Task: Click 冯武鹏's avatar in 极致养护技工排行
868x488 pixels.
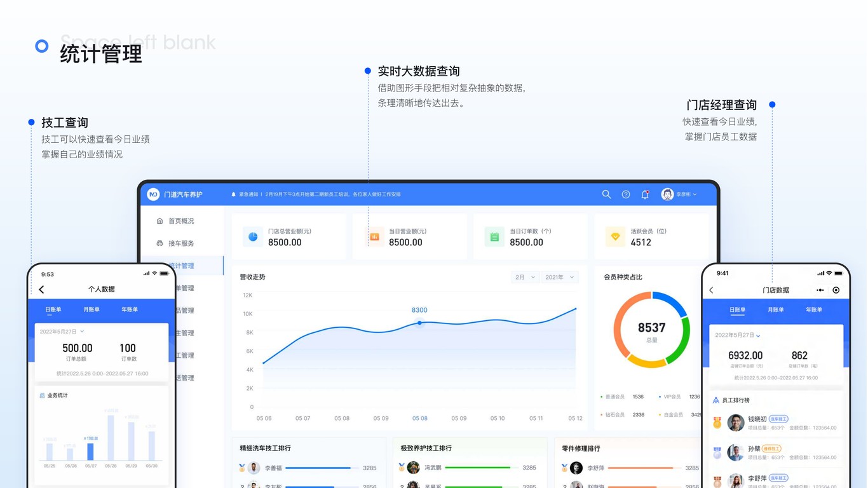Action: 414,468
